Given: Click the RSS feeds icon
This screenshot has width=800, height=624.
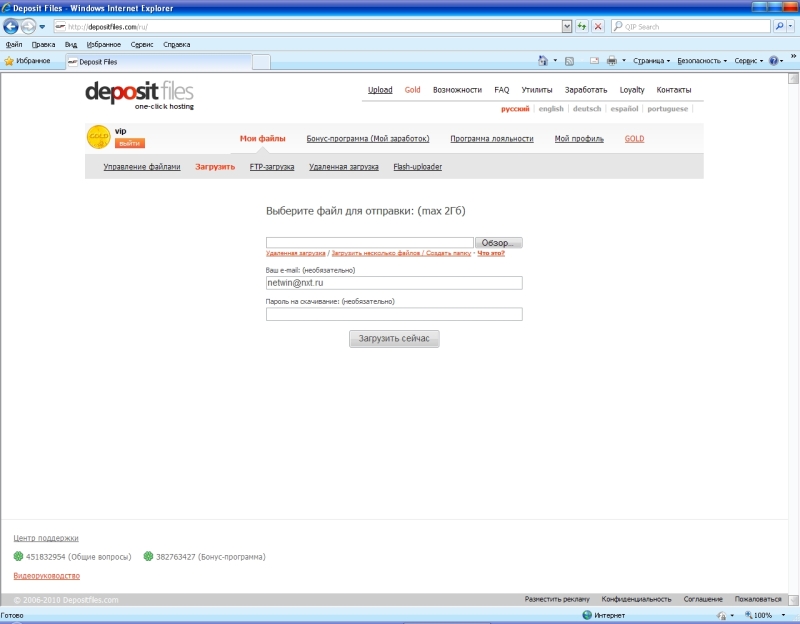Looking at the screenshot, I should (x=569, y=61).
